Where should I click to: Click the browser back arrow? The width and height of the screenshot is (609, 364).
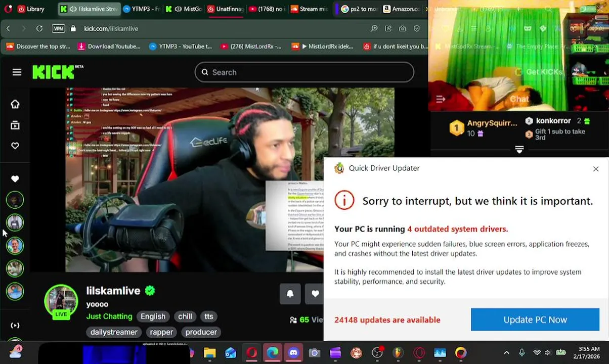8,29
